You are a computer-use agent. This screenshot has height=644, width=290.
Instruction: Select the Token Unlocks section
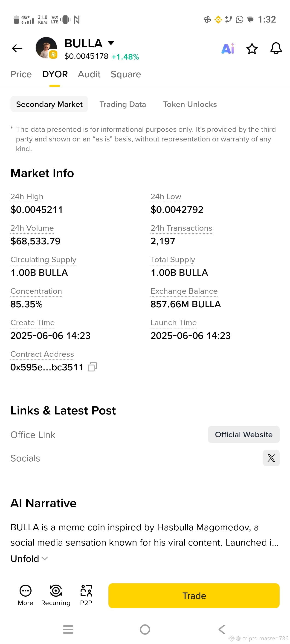click(190, 104)
